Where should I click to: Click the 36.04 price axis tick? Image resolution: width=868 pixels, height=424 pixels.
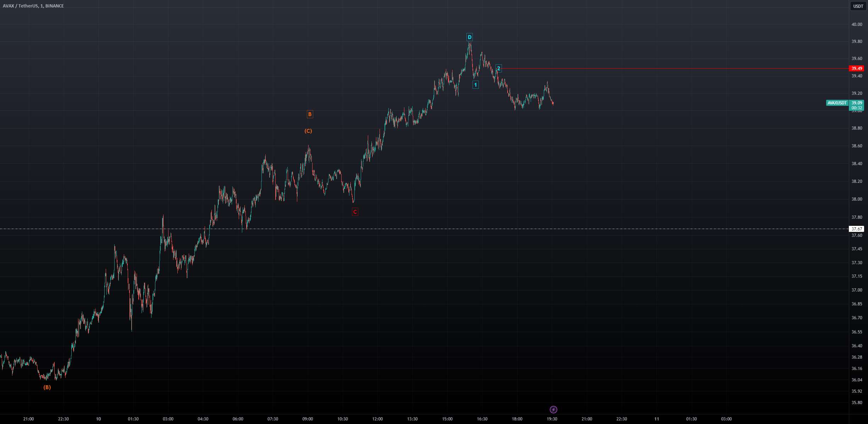[857, 380]
